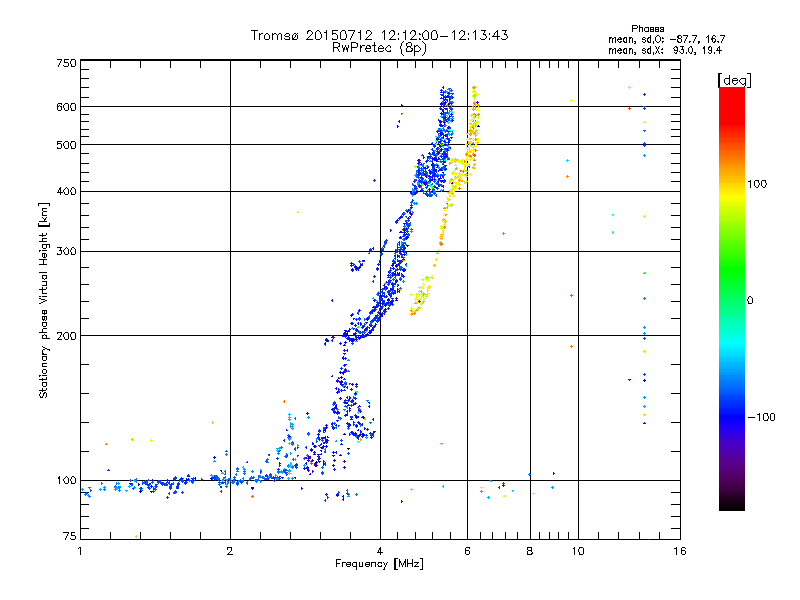
Task: Click the colorbar tick label '-100'
Action: [x=762, y=417]
